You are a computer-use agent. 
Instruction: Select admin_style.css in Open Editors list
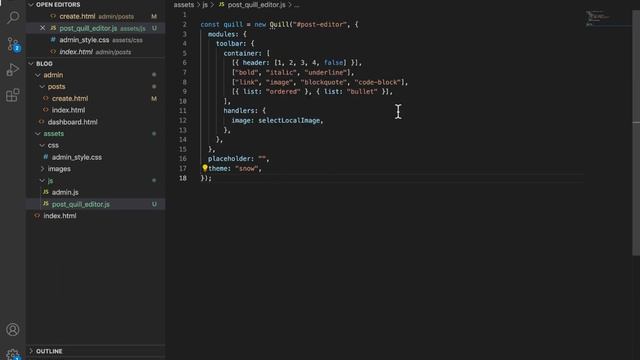tap(96, 40)
